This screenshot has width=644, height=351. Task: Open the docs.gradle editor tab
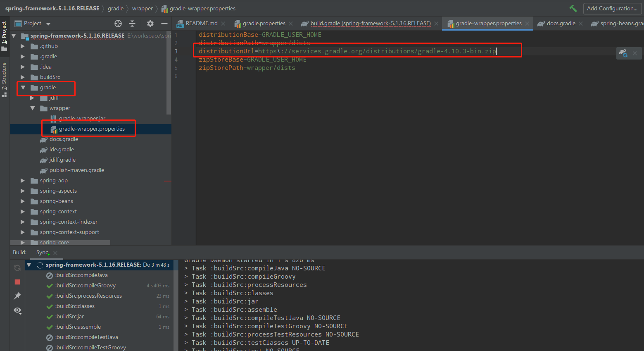556,24
